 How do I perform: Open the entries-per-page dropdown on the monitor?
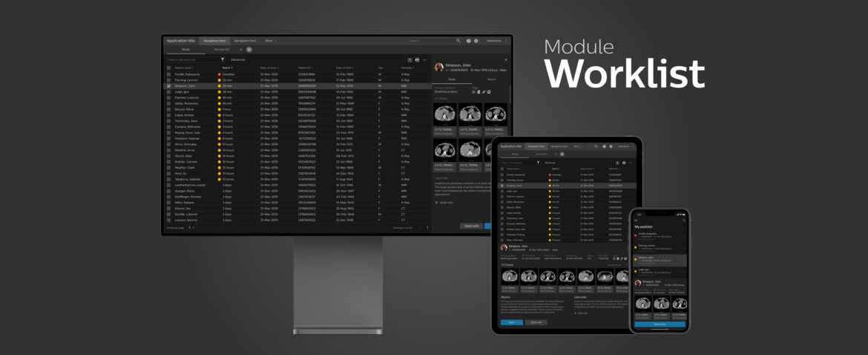191,227
